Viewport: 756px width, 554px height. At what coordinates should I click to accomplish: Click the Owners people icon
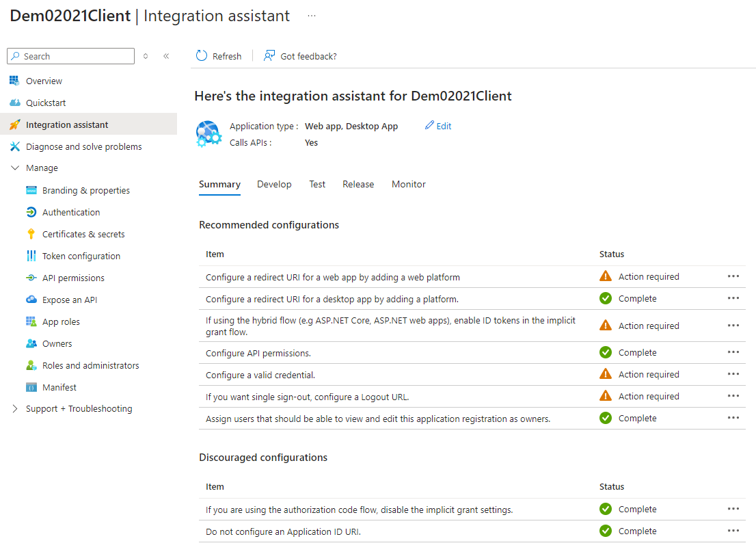pyautogui.click(x=31, y=343)
